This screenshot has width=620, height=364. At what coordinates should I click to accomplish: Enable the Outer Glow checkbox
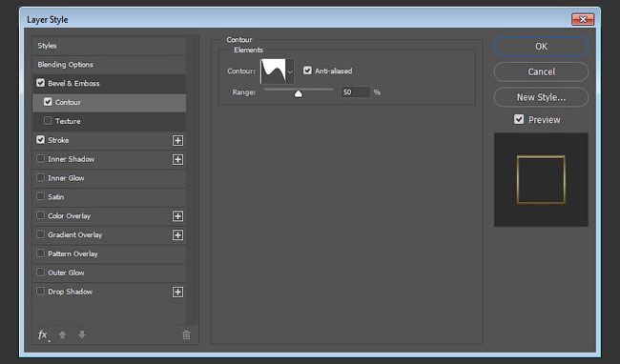click(40, 273)
